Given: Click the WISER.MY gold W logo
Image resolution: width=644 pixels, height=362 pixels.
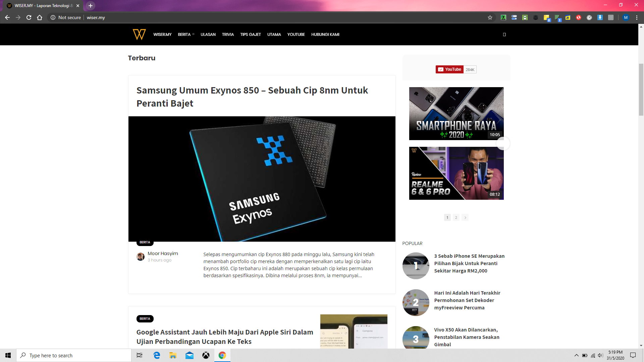Looking at the screenshot, I should [x=139, y=34].
